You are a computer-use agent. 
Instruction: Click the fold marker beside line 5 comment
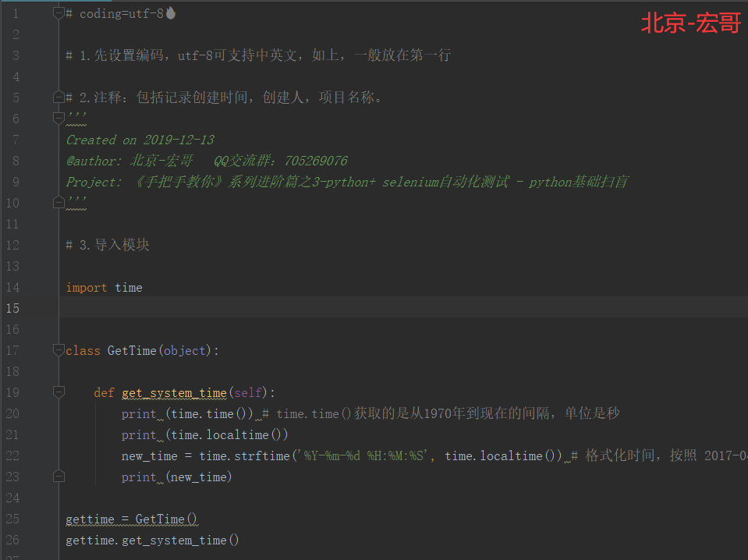58,97
